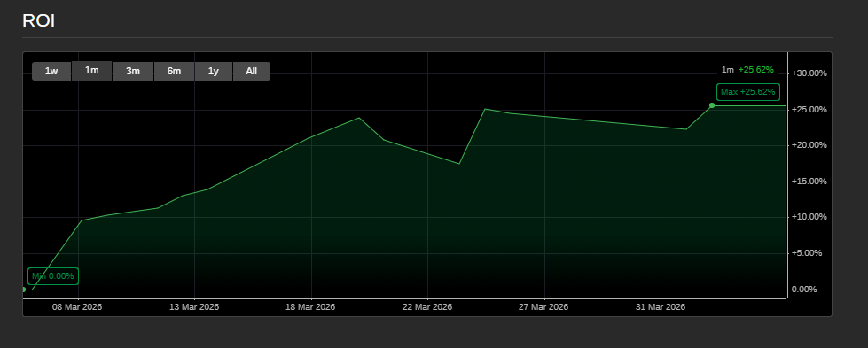Screen dimensions: 868x348
Task: Click the 31 Mar 2026 date label
Action: [661, 307]
